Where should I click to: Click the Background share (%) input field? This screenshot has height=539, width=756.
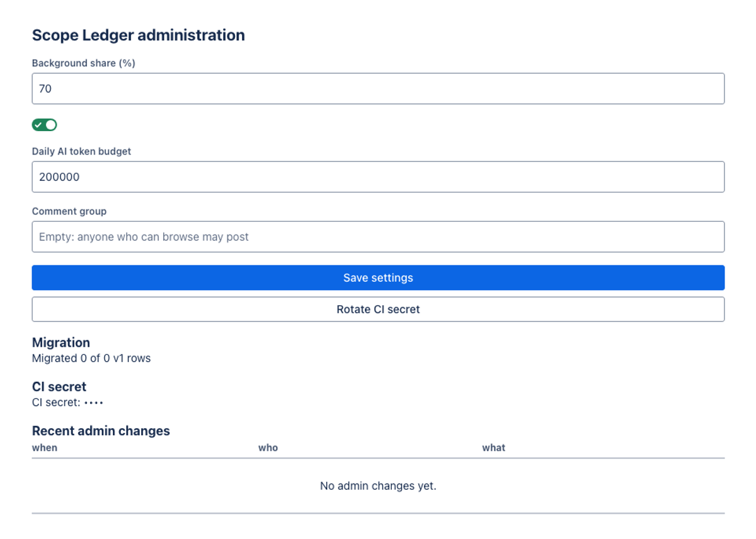378,89
